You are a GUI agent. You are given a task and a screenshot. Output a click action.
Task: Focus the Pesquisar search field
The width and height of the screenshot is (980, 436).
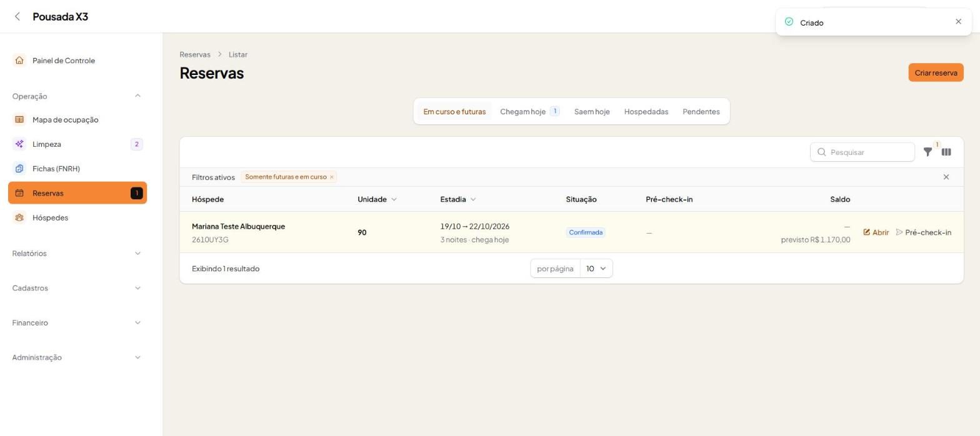(862, 152)
